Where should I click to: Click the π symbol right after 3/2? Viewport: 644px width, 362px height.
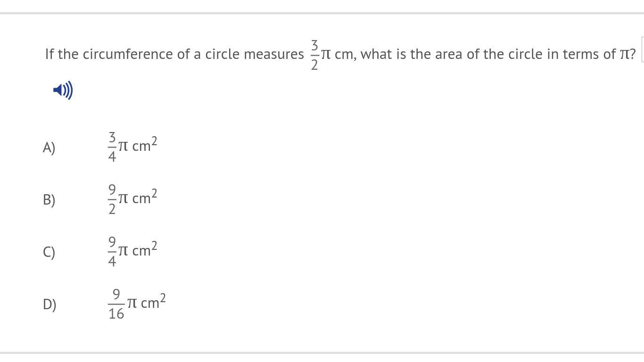[326, 55]
